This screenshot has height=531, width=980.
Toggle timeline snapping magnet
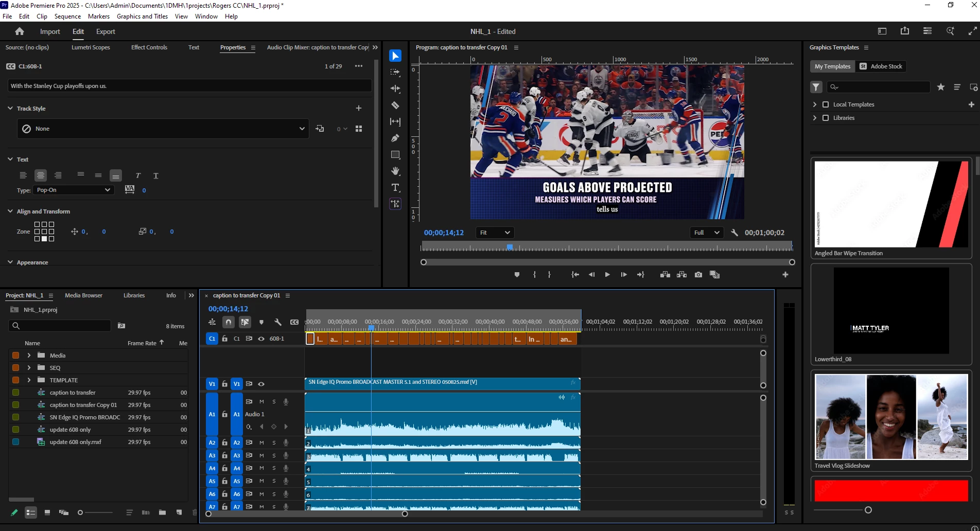[229, 322]
